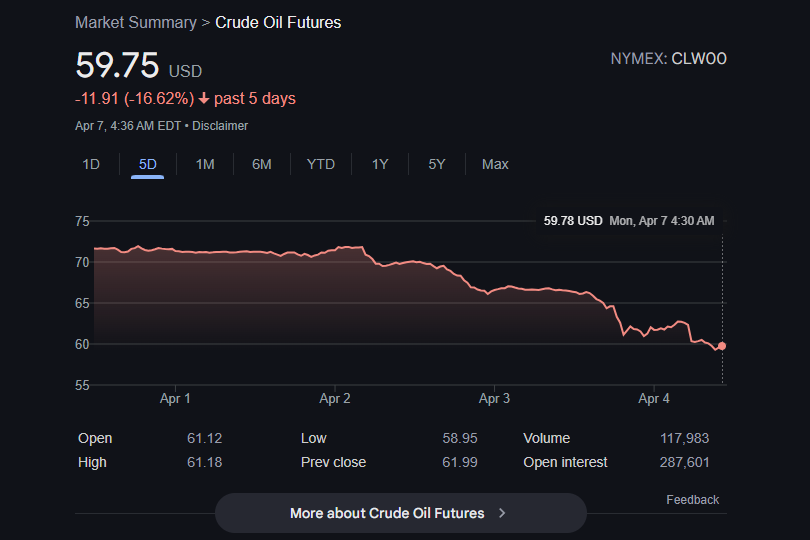Click the Apr 4 axis label
The image size is (810, 540).
point(654,398)
